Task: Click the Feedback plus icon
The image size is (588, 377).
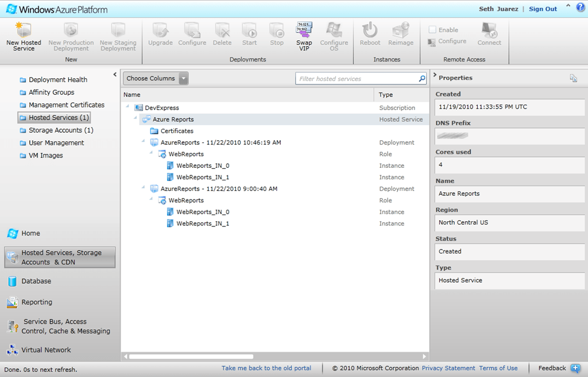Action: point(575,368)
